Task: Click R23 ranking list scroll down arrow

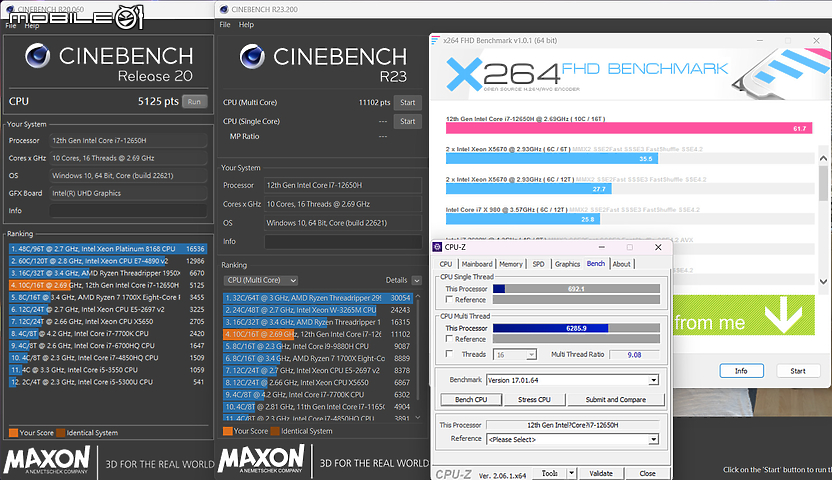Action: (418, 418)
